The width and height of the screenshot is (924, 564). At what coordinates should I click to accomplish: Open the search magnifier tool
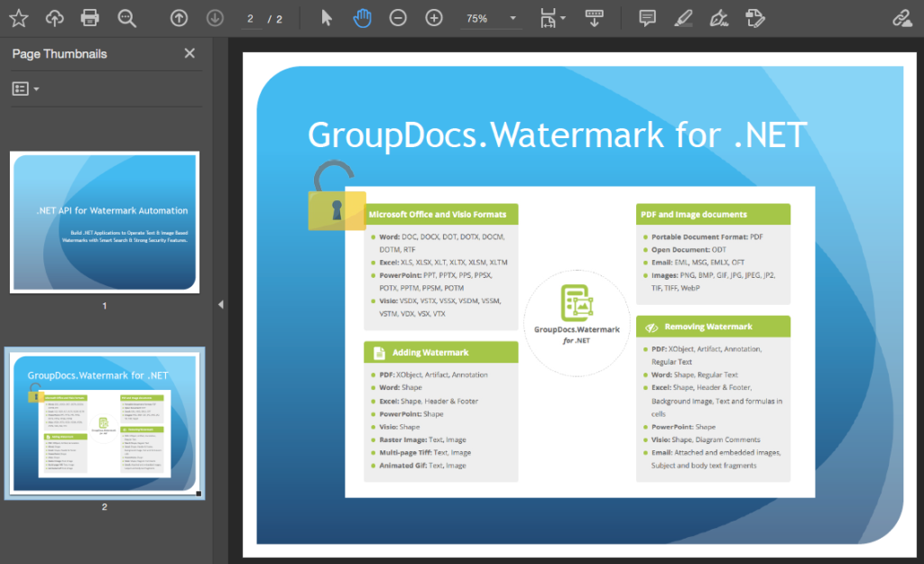[x=127, y=17]
